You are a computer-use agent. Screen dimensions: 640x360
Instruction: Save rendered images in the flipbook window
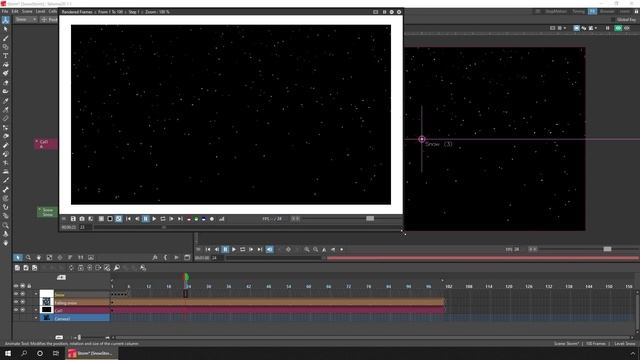tap(73, 219)
